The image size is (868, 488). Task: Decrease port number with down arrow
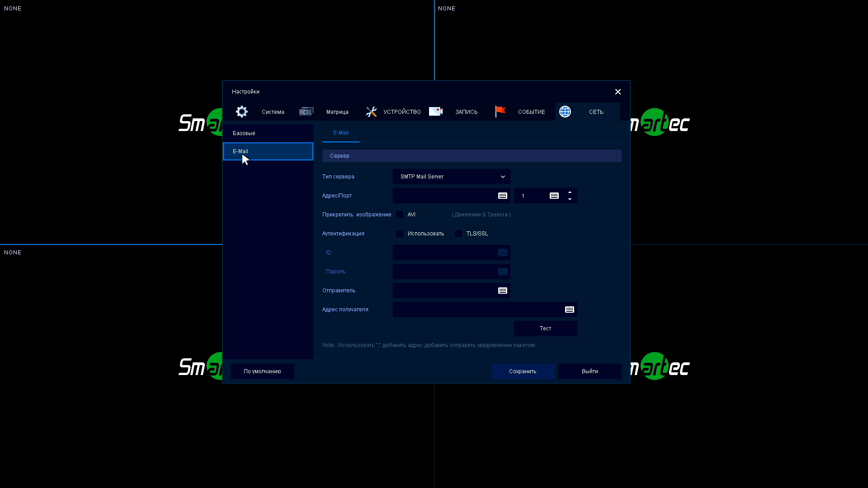click(570, 199)
